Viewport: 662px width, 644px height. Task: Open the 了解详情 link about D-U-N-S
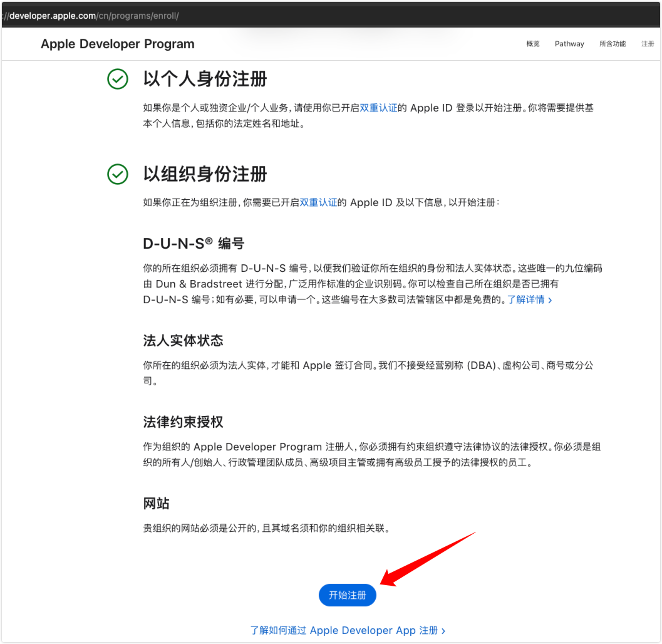(529, 300)
